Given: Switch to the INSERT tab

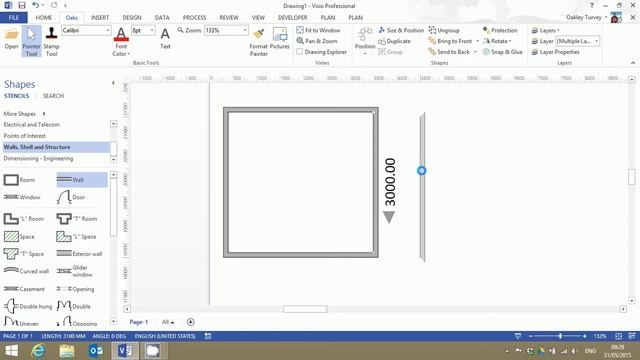Looking at the screenshot, I should [x=100, y=18].
